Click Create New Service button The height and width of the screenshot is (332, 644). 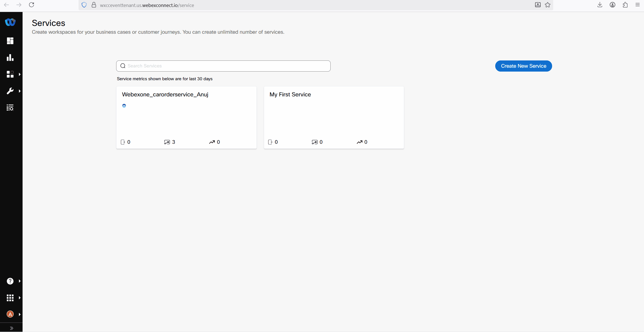click(x=523, y=66)
